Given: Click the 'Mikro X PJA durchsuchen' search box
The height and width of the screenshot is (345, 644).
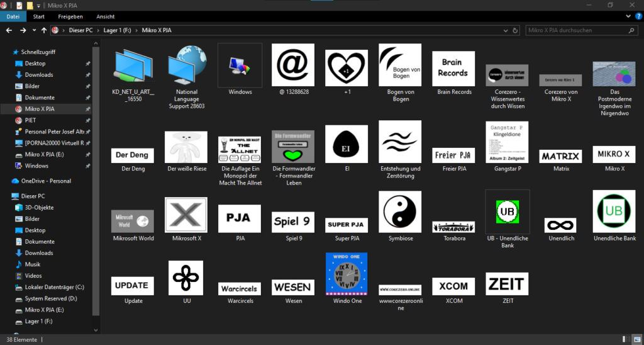Looking at the screenshot, I should click(575, 30).
